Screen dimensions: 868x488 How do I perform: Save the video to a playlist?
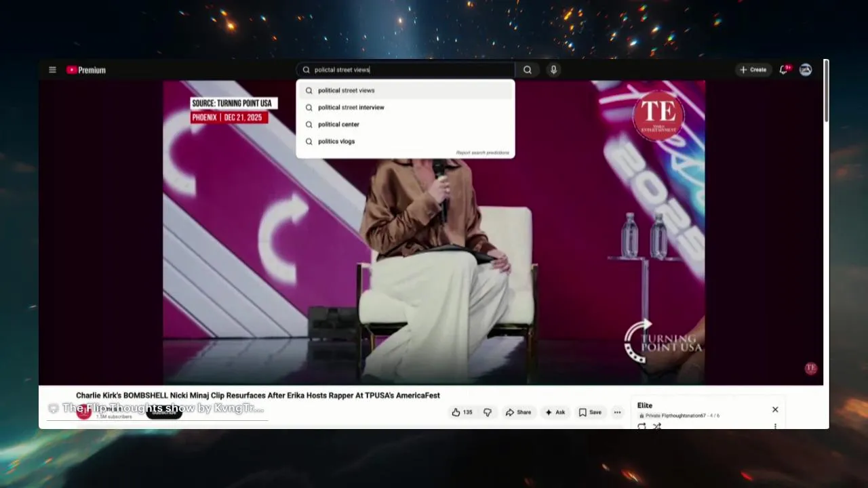click(x=590, y=412)
